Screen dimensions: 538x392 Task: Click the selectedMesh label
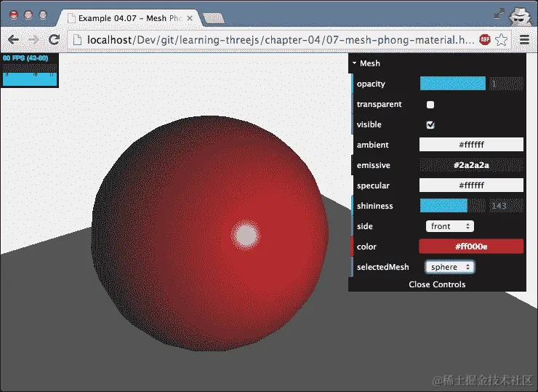[383, 267]
